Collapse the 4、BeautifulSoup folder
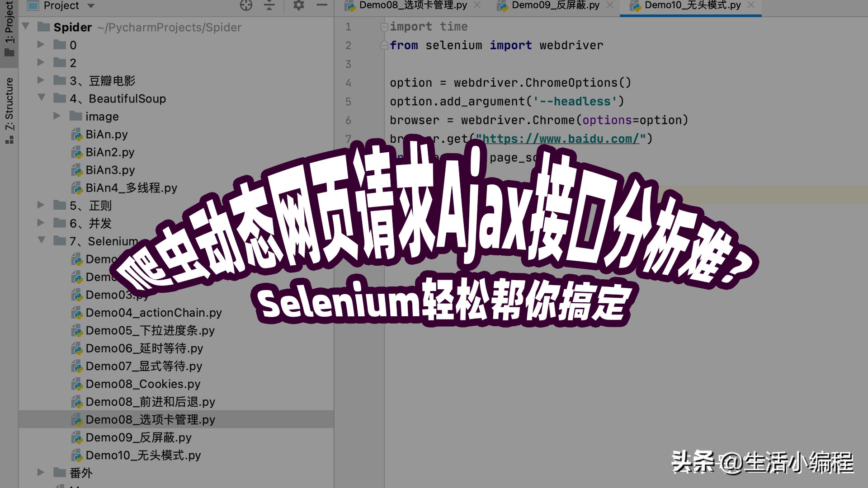This screenshot has width=868, height=488. point(41,98)
